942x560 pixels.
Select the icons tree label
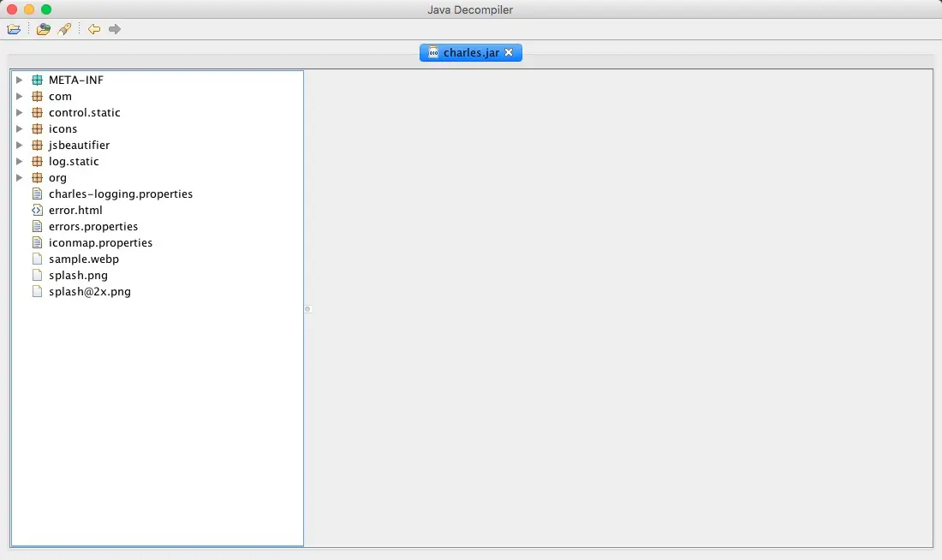[63, 128]
